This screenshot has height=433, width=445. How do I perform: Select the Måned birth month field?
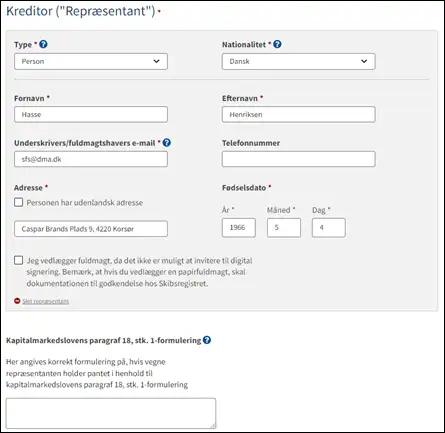tap(284, 228)
